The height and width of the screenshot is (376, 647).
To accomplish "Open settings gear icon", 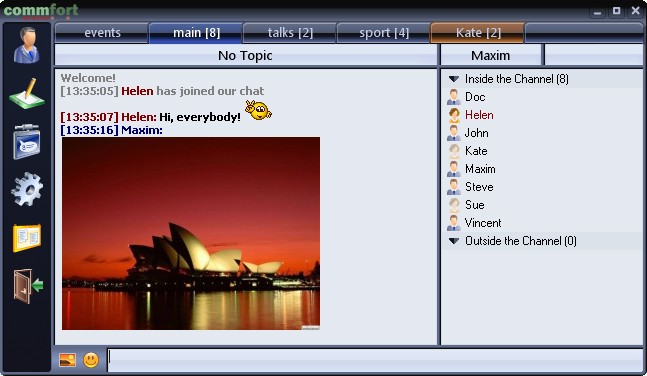I will [x=27, y=189].
